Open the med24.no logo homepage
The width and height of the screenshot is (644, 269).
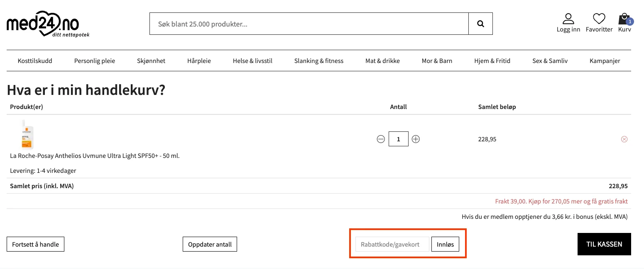[x=48, y=24]
